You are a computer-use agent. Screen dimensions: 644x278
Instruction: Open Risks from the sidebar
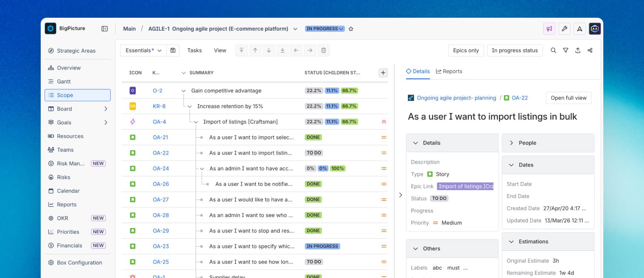pos(77,177)
